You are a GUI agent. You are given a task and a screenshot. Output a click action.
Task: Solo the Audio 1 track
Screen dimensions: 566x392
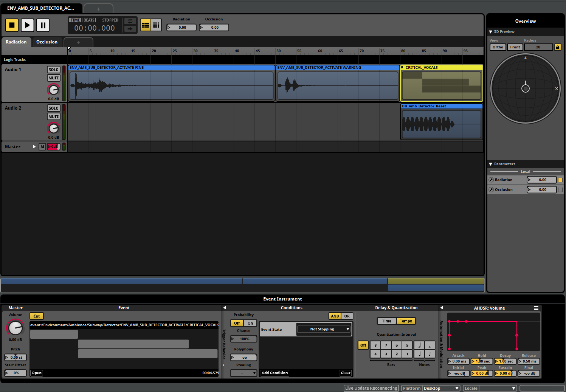pos(54,70)
